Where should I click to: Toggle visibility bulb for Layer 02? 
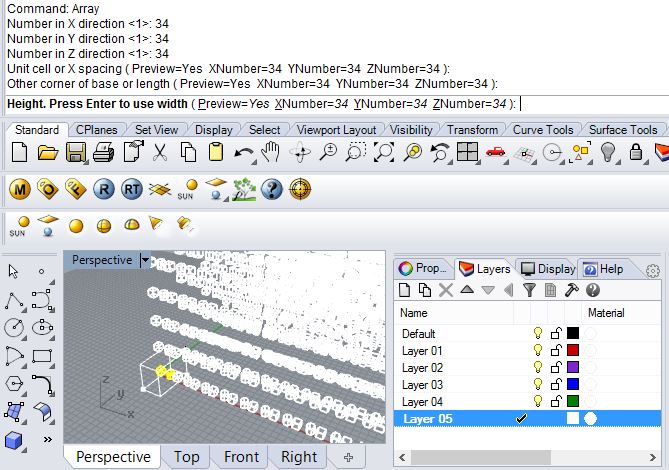tap(538, 367)
